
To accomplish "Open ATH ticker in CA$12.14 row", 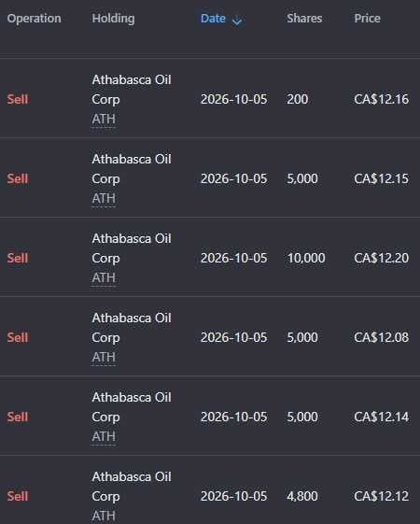I will coord(104,436).
